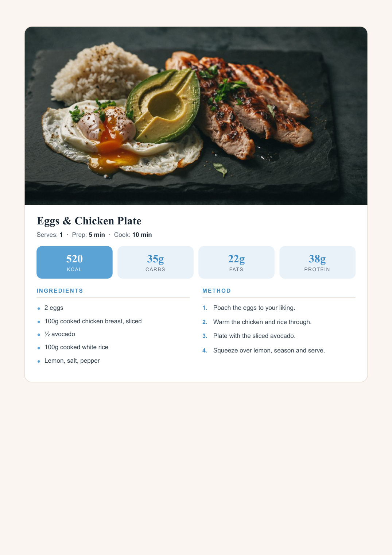Click the Serves: 1 label
The image size is (392, 555).
[50, 235]
